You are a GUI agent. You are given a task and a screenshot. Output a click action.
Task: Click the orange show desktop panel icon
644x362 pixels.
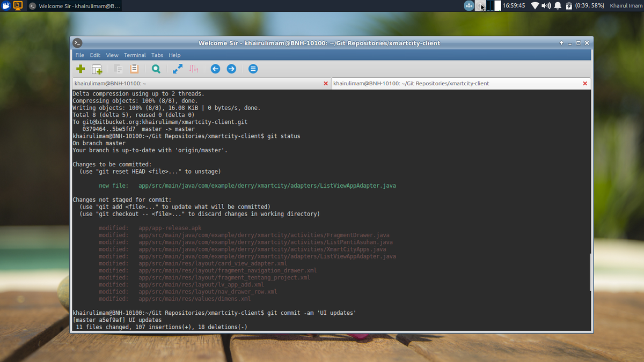18,5
